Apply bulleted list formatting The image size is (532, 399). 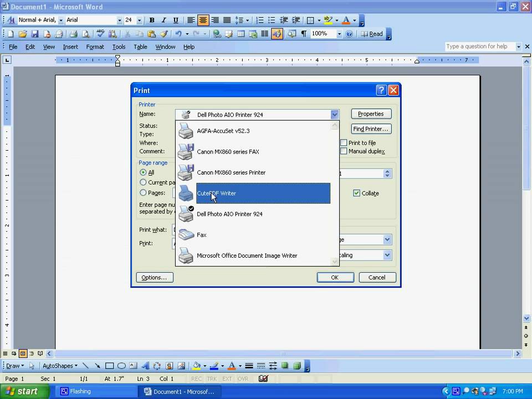point(272,21)
